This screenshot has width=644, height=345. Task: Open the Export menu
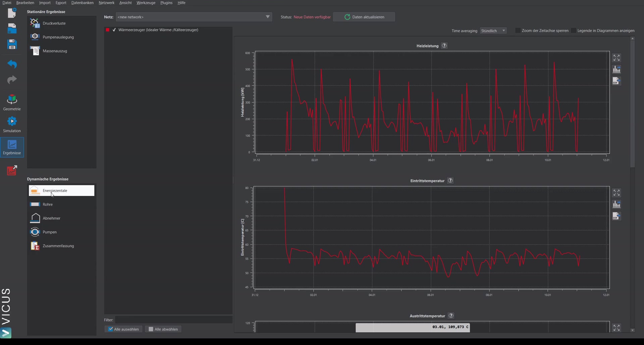[x=61, y=3]
